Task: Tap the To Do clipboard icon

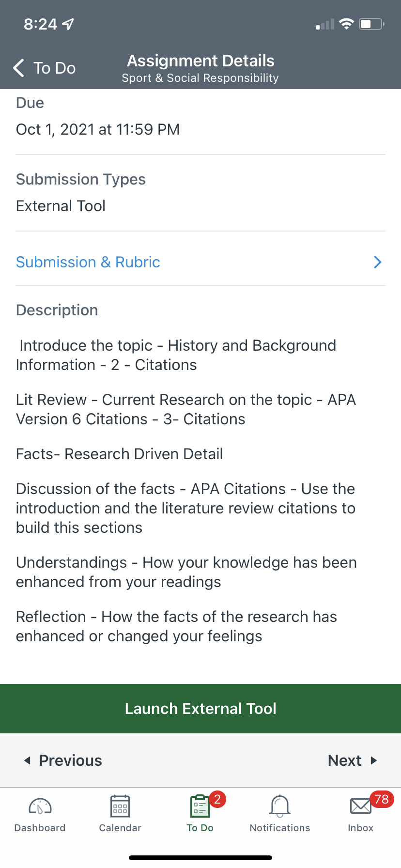Action: click(200, 806)
